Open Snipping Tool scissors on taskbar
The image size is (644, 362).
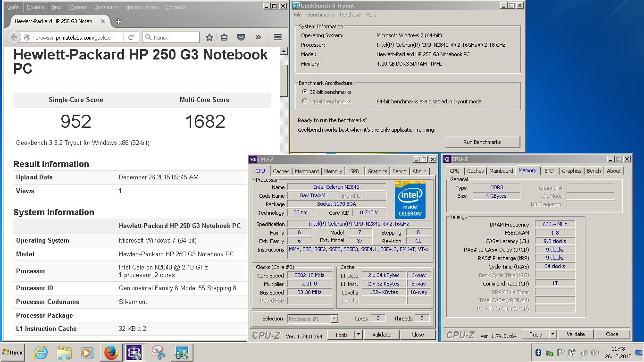(159, 353)
